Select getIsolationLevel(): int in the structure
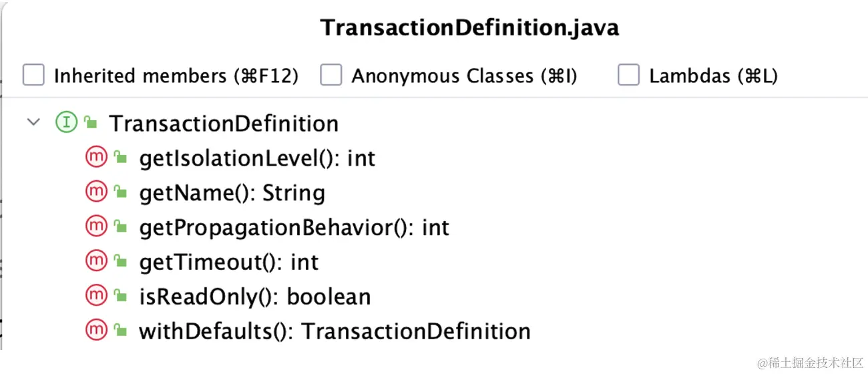This screenshot has height=374, width=868. point(257,158)
